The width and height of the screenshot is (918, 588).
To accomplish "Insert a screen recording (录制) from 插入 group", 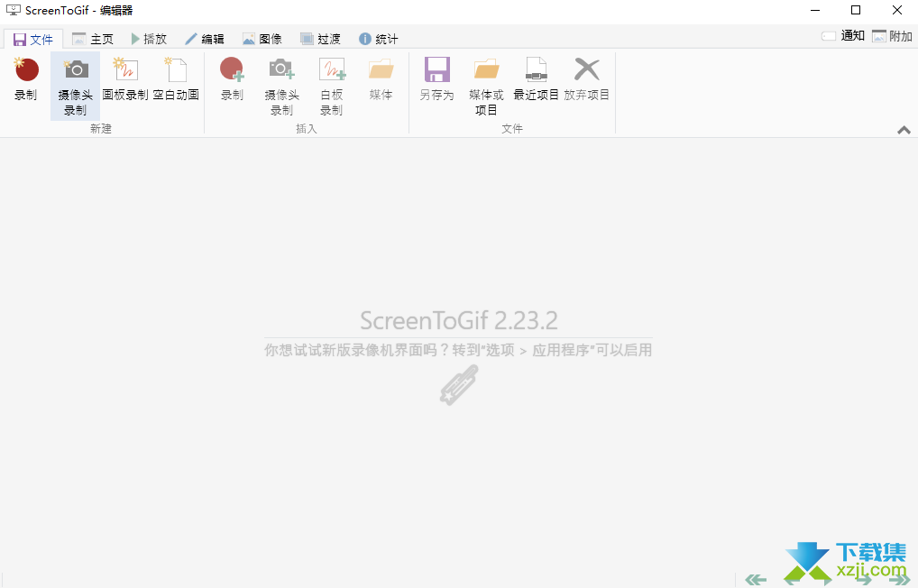I will tap(232, 79).
